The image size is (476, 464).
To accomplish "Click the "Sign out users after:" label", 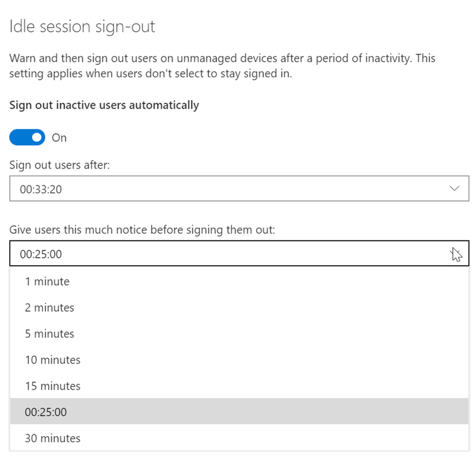I will [x=59, y=165].
